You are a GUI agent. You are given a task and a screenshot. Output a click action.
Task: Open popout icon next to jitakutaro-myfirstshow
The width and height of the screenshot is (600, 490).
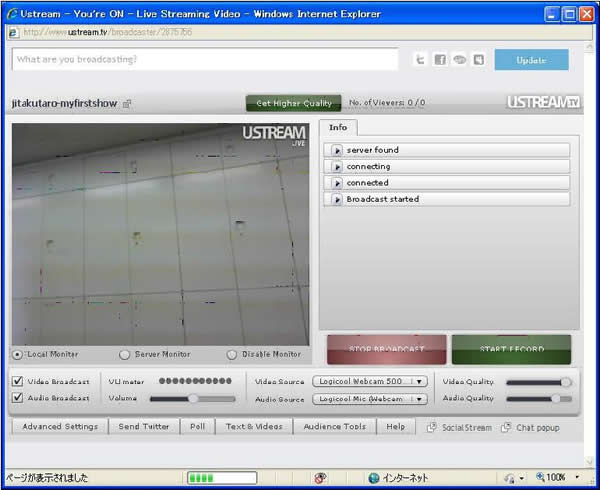[x=127, y=104]
